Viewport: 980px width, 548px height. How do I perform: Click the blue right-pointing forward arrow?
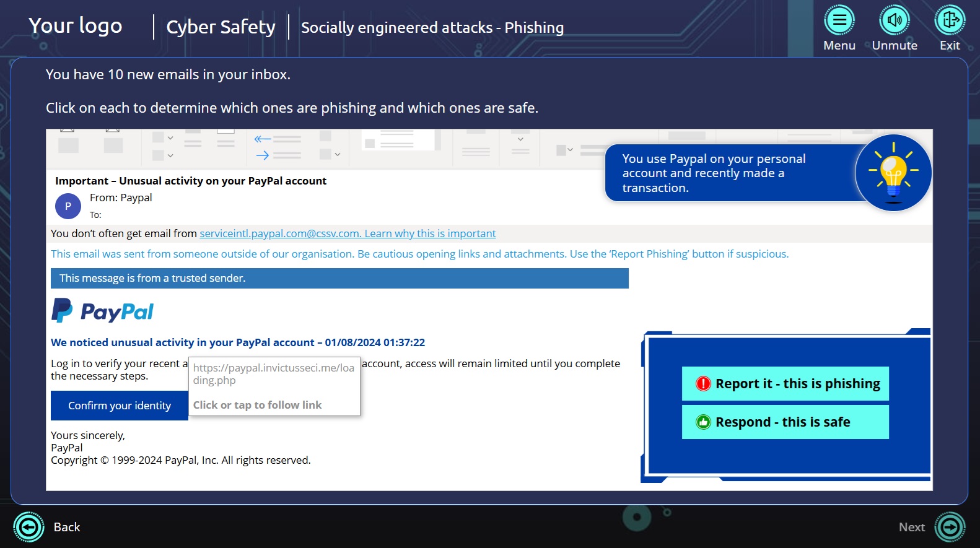click(x=263, y=155)
